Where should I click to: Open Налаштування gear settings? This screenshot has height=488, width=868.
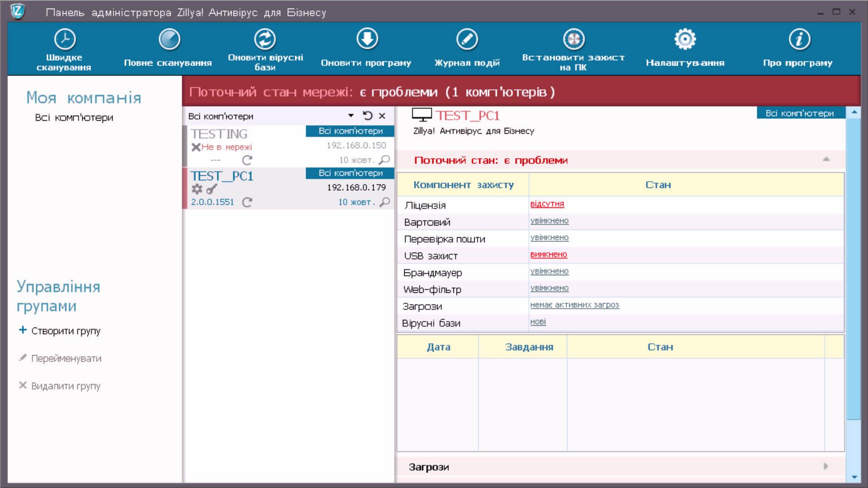(x=685, y=39)
